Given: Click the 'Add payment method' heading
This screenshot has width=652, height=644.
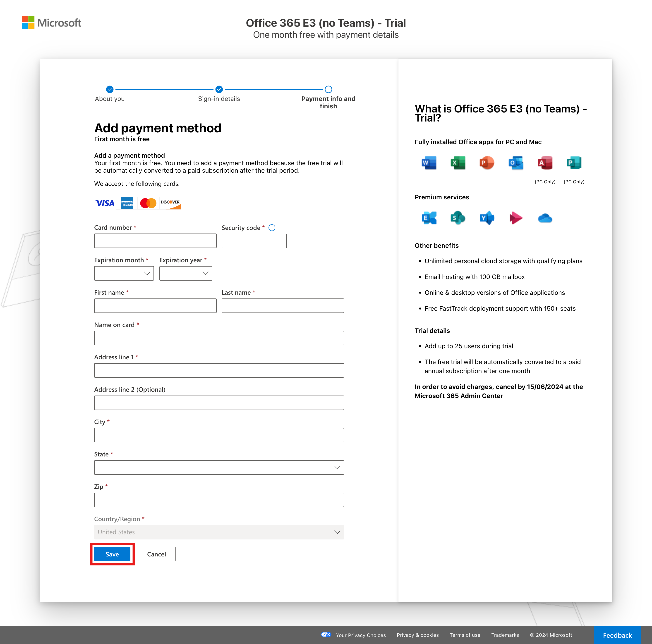Looking at the screenshot, I should (158, 128).
